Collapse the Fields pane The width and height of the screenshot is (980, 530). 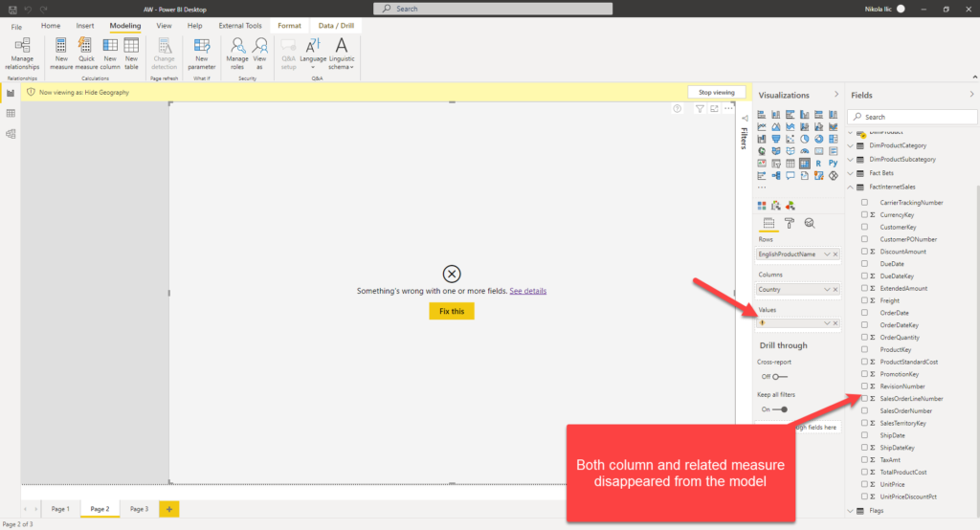(972, 95)
